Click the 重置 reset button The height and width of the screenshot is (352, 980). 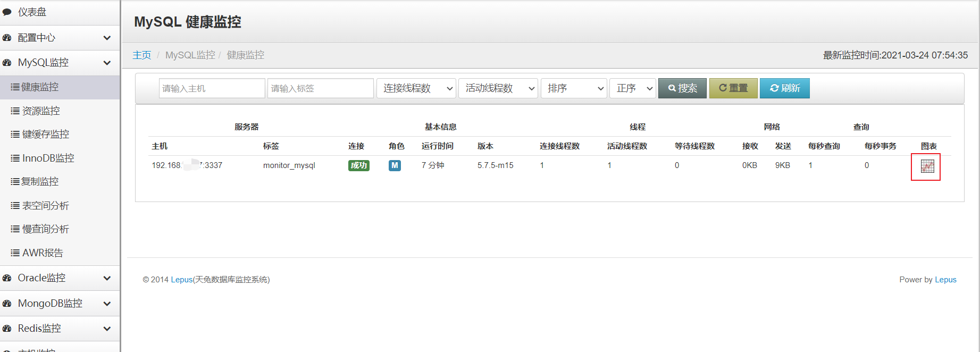click(x=733, y=88)
